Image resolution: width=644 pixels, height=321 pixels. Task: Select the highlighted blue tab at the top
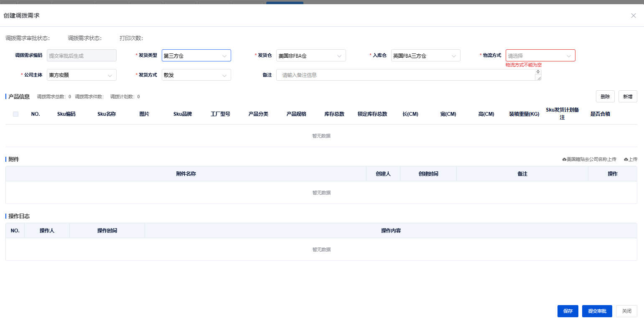point(285,2)
